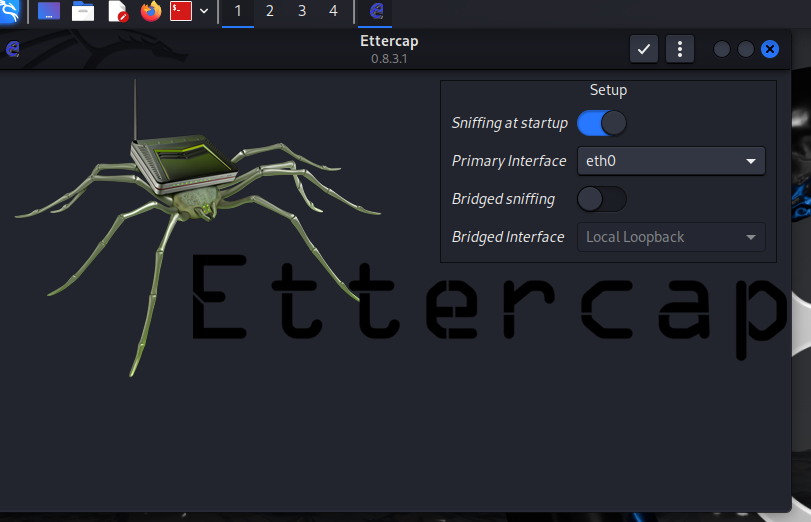The width and height of the screenshot is (811, 522).
Task: Accept setup with the checkmark button
Action: (643, 49)
